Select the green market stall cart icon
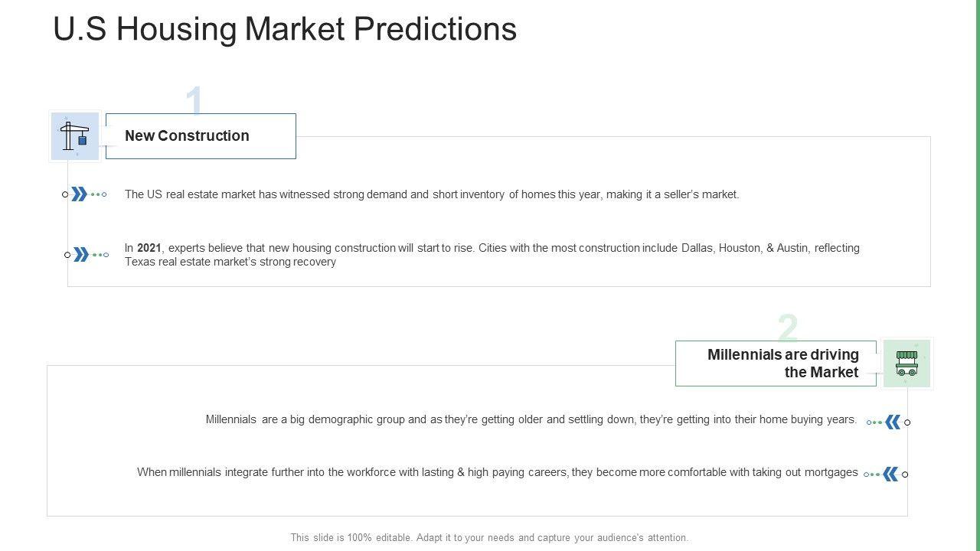Screen dimensions: 980x551 (906, 364)
